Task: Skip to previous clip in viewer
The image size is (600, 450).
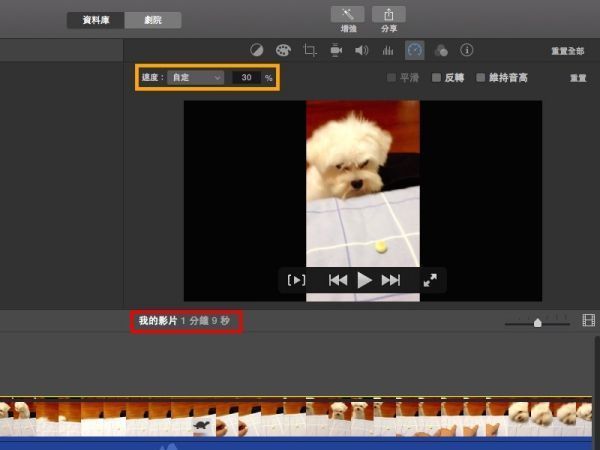Action: [x=338, y=280]
